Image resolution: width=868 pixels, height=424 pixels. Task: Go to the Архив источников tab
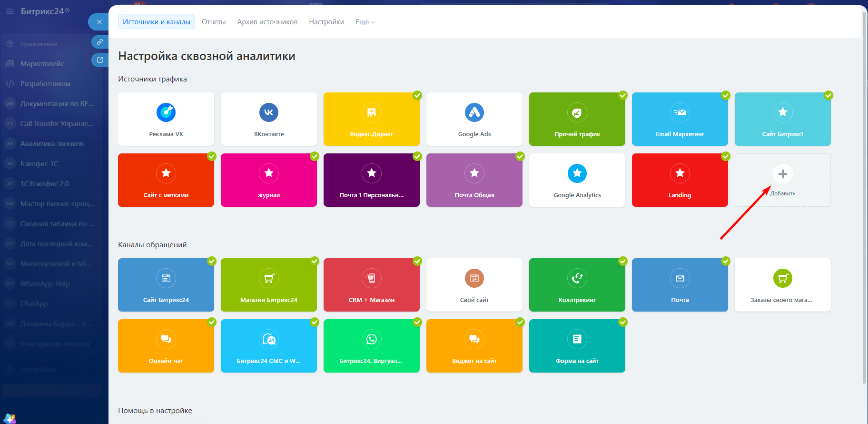tap(267, 22)
